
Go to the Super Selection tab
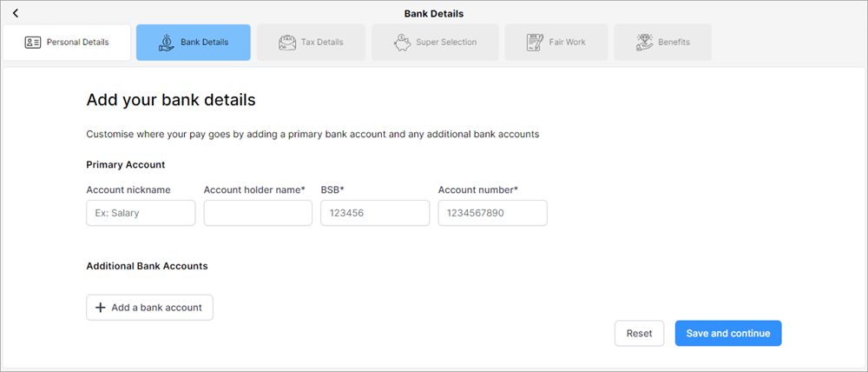coord(436,42)
